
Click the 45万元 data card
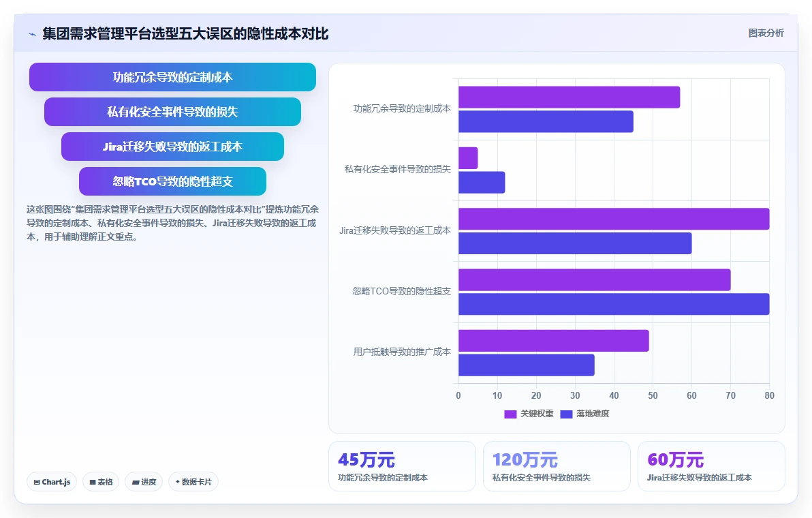click(x=403, y=466)
